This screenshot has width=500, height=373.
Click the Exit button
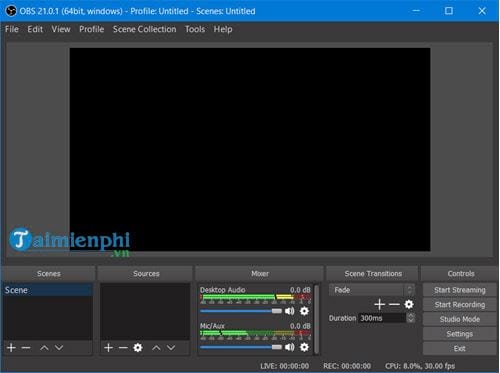click(460, 349)
